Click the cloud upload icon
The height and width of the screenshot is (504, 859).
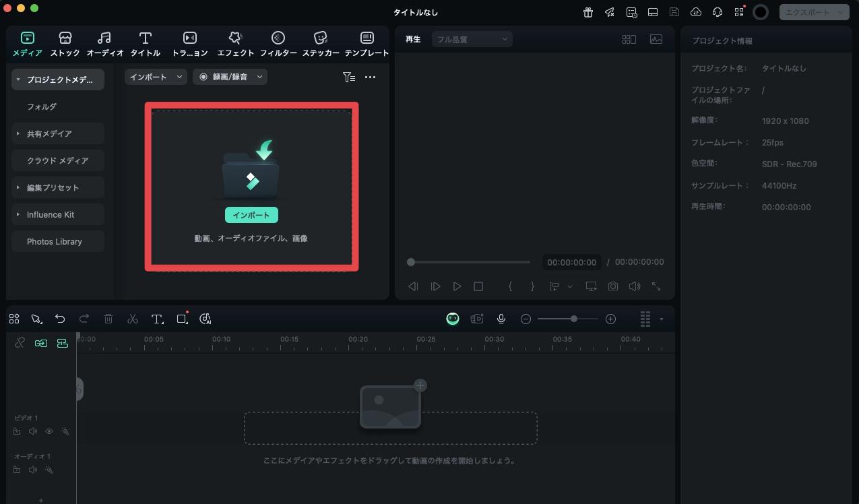pos(696,12)
